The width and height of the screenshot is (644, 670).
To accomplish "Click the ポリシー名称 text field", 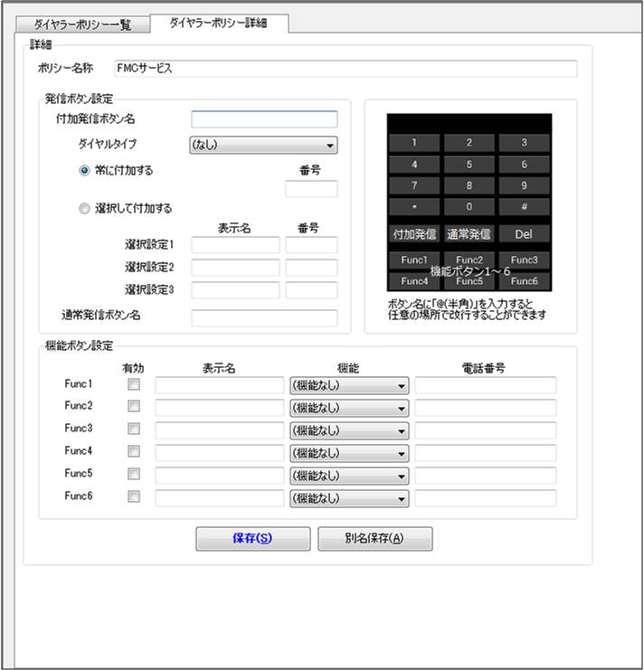I will pos(345,69).
